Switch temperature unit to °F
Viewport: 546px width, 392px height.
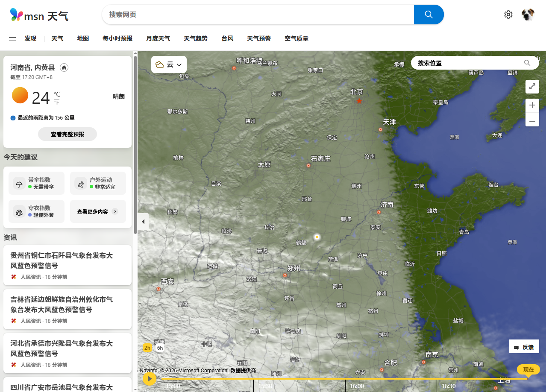pyautogui.click(x=57, y=102)
